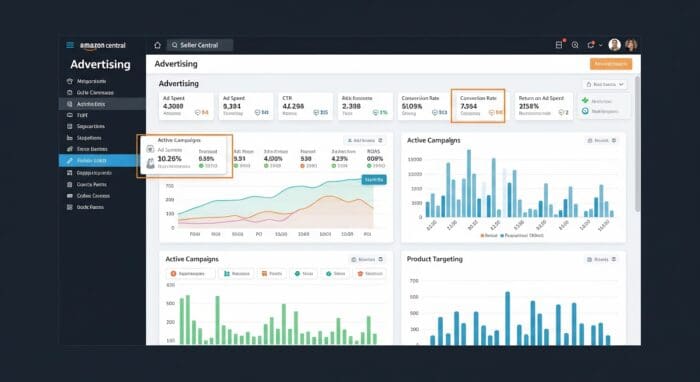Viewport: 700px width, 382px height.
Task: Click the green comment icon in the 2.388 card
Action: tap(376, 113)
